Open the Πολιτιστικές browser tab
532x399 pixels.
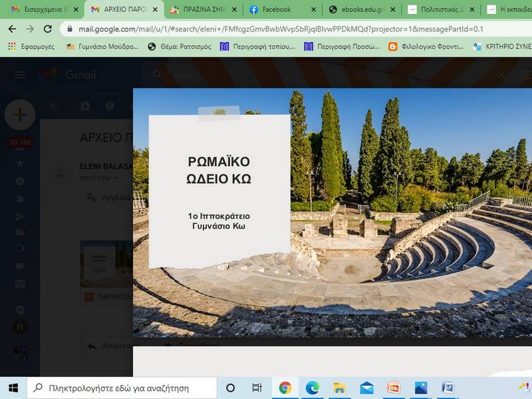(442, 9)
